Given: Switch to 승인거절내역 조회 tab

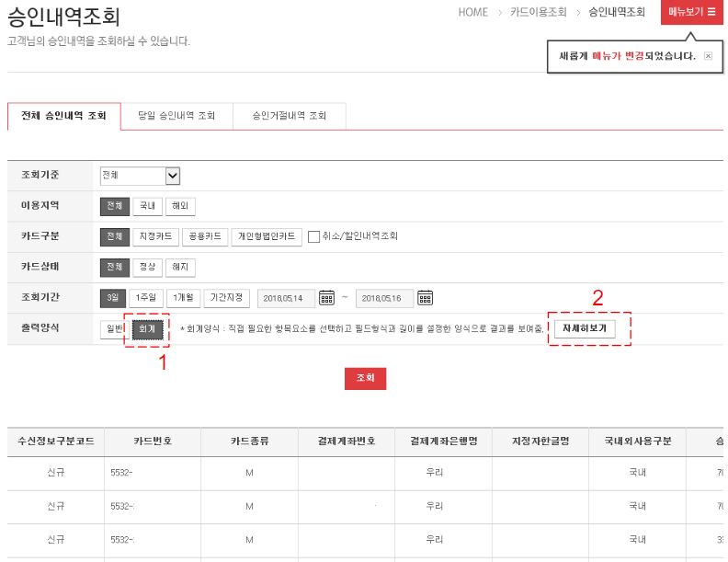Looking at the screenshot, I should point(289,116).
